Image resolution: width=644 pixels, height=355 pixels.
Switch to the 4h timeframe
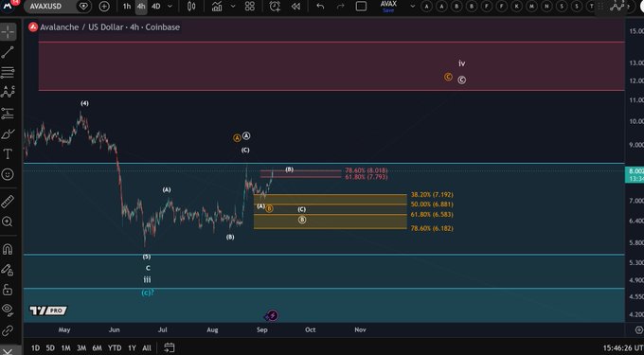pos(141,7)
